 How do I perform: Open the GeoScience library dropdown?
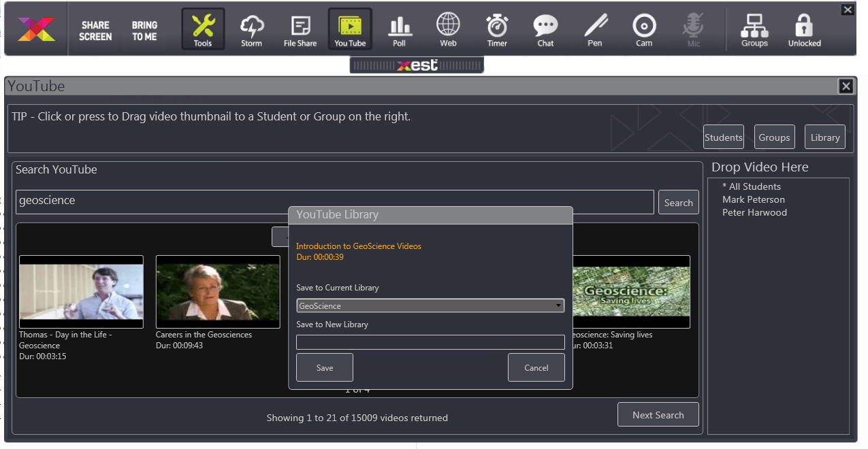click(x=430, y=305)
